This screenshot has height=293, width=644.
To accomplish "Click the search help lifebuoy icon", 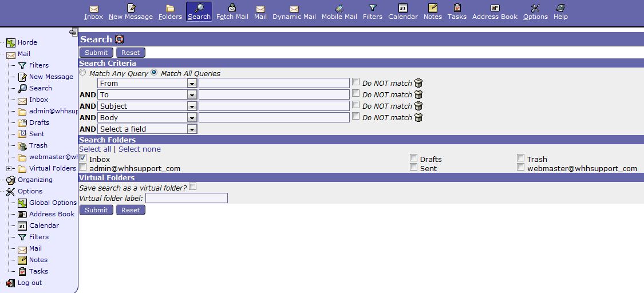I will (119, 39).
